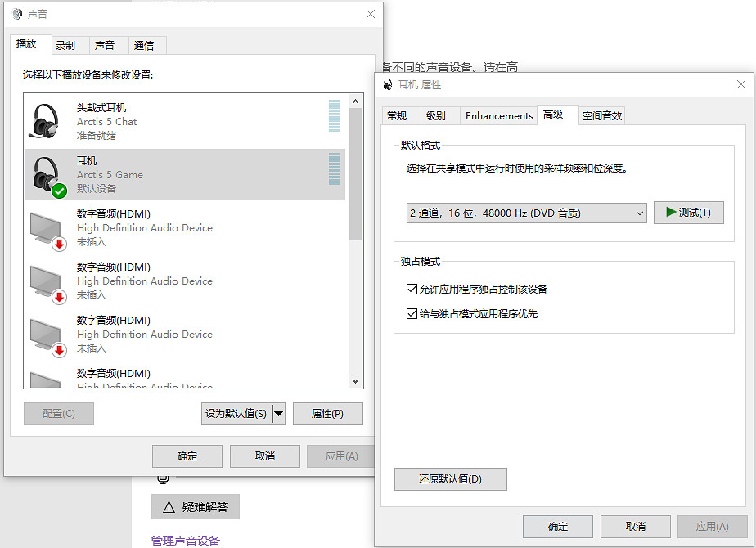Click the 测试(T) button
The height and width of the screenshot is (548, 756).
pyautogui.click(x=688, y=212)
